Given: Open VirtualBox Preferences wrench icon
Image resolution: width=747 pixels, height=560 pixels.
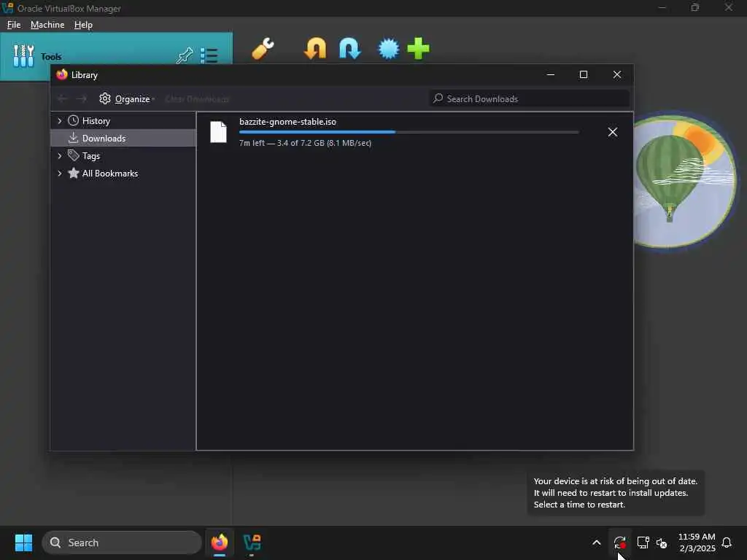Looking at the screenshot, I should tap(263, 49).
